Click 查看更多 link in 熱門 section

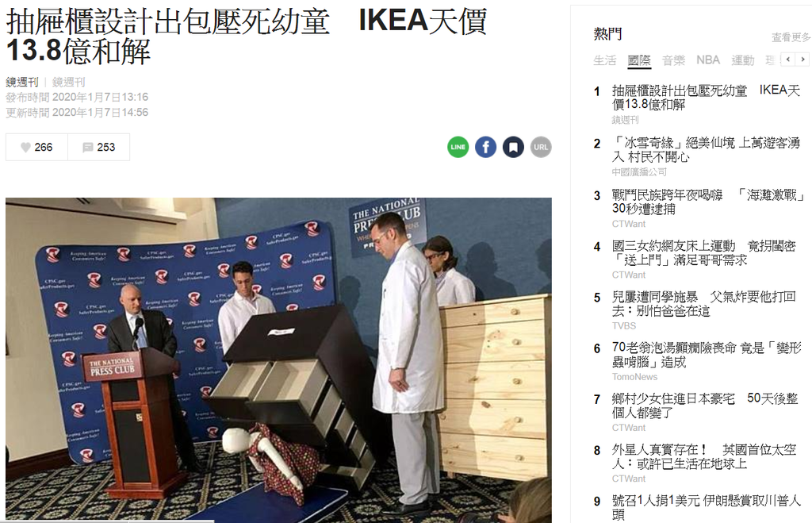(791, 37)
